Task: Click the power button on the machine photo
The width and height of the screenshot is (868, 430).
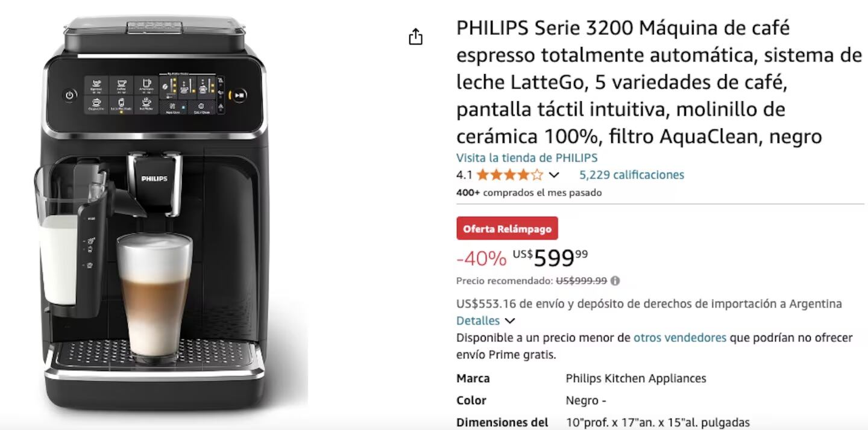Action: (x=70, y=95)
